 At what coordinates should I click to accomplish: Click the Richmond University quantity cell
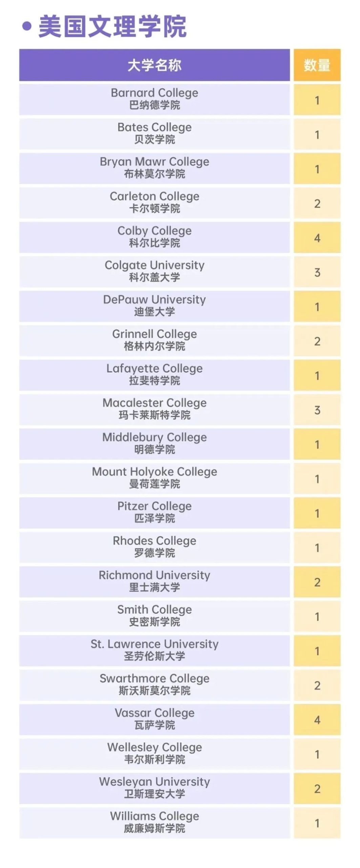coord(317,582)
